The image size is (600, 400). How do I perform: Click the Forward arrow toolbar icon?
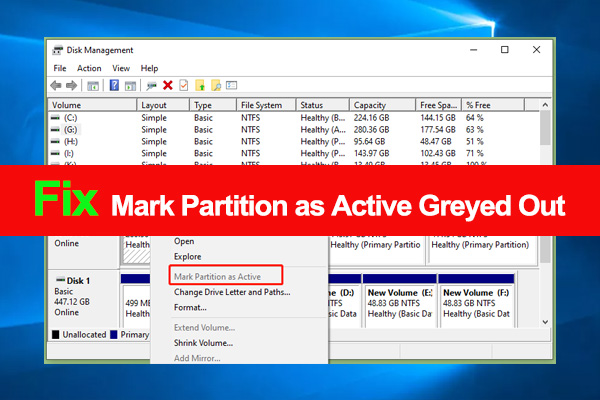[x=72, y=85]
